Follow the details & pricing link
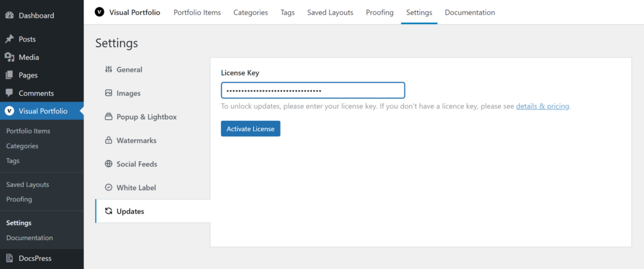 point(542,106)
